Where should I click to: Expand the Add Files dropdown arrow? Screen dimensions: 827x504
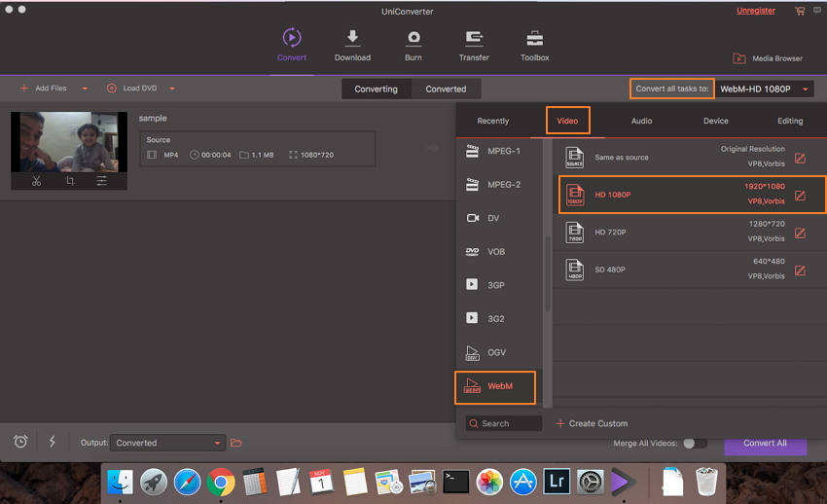click(x=85, y=89)
